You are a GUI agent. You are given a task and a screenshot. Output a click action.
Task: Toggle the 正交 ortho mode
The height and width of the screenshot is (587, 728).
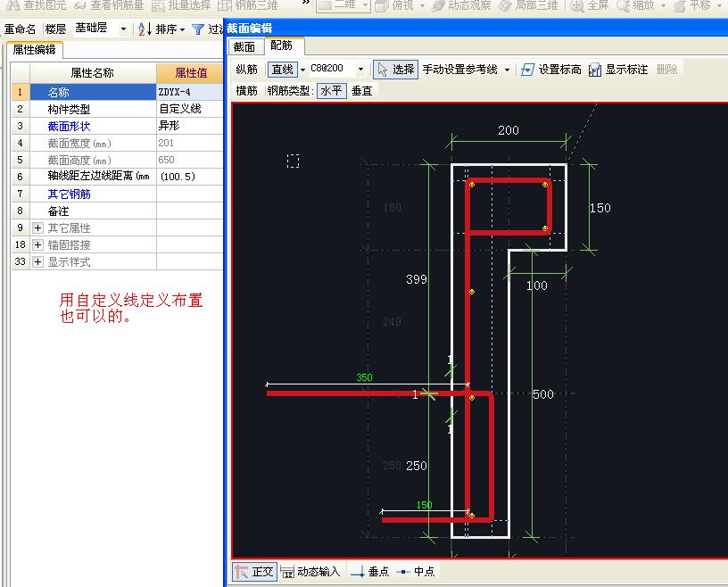254,572
